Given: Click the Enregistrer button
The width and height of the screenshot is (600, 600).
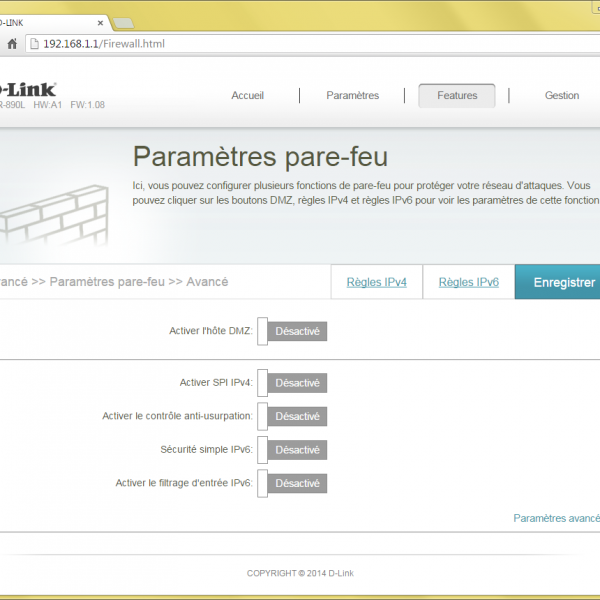Looking at the screenshot, I should pos(558,283).
